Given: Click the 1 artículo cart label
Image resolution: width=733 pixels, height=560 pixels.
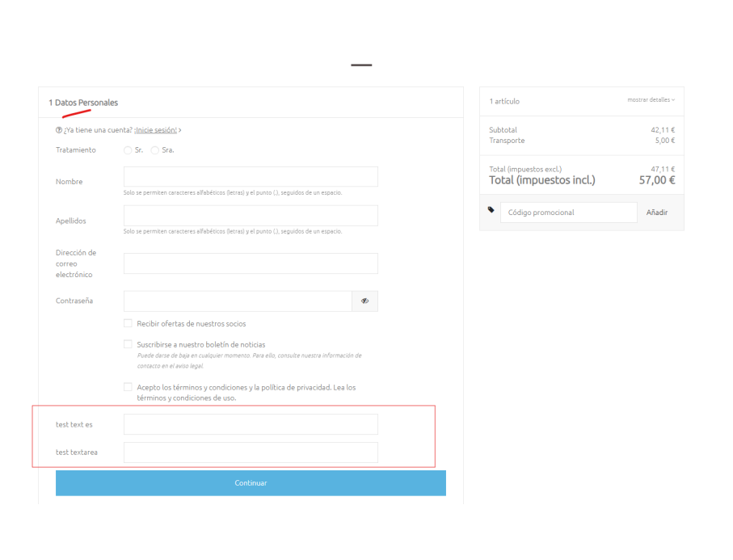Looking at the screenshot, I should point(504,101).
